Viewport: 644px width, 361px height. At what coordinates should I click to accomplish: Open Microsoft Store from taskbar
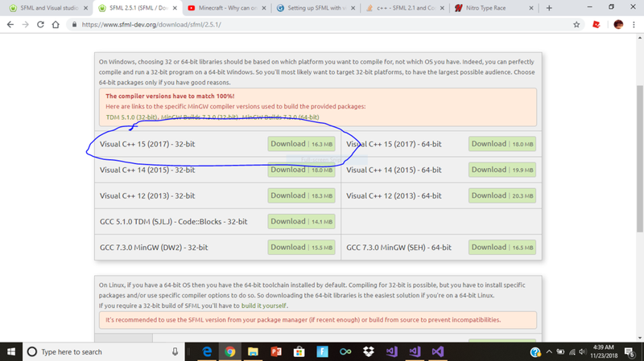coord(299,351)
